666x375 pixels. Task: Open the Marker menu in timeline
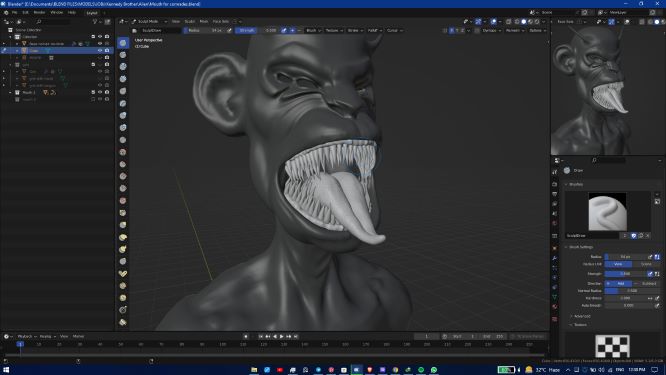79,336
